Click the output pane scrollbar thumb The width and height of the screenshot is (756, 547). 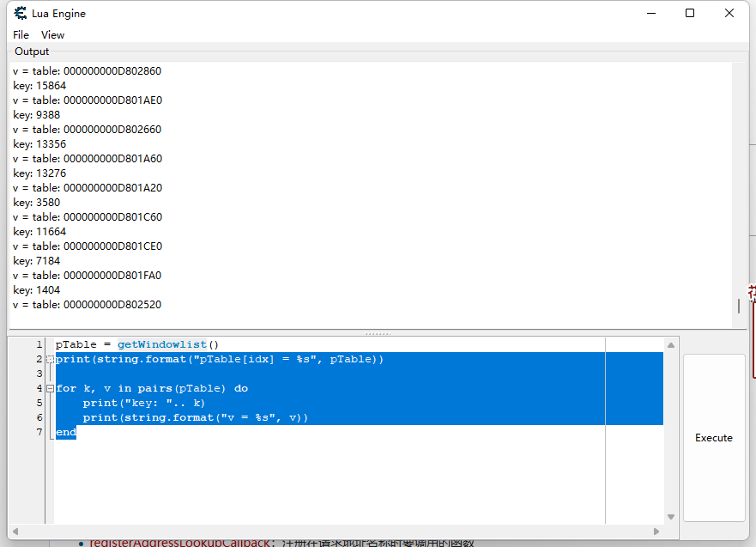pos(739,306)
